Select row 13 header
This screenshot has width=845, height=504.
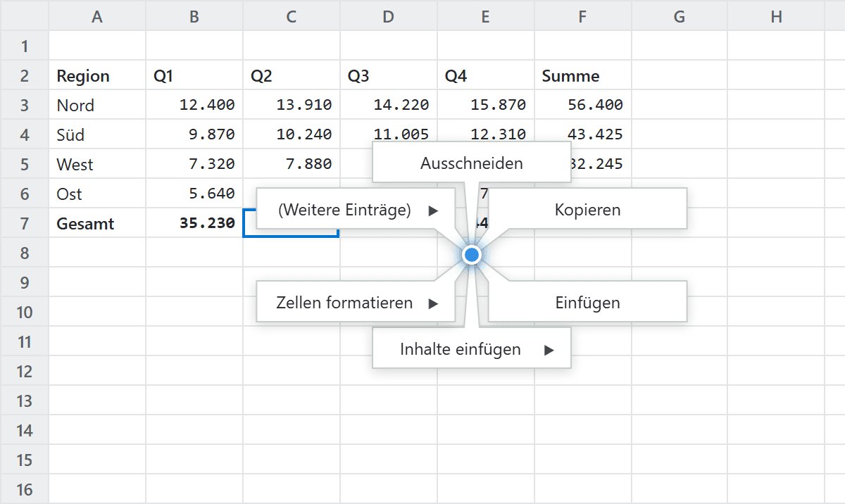tap(25, 401)
